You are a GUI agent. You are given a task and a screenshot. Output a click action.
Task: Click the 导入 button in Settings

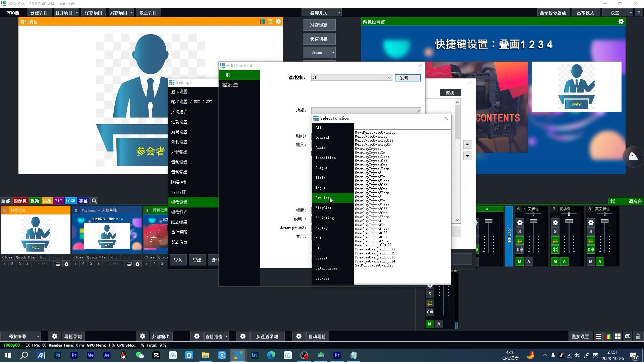178,260
